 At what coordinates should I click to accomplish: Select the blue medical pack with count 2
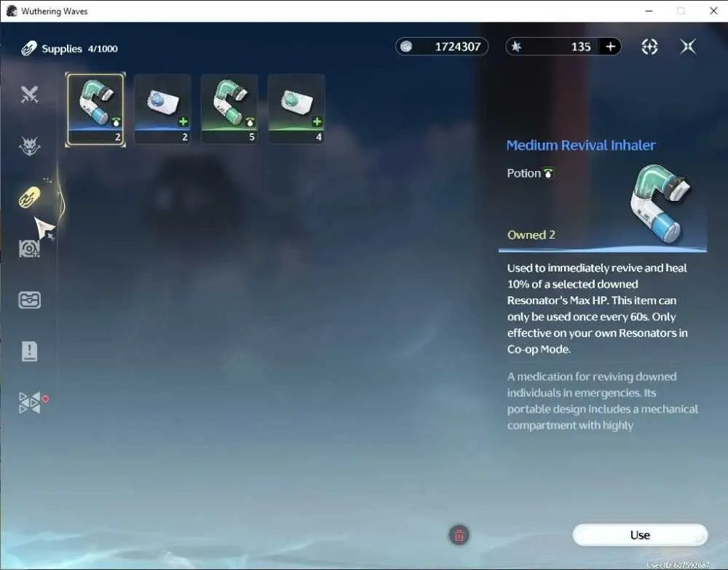[x=162, y=109]
